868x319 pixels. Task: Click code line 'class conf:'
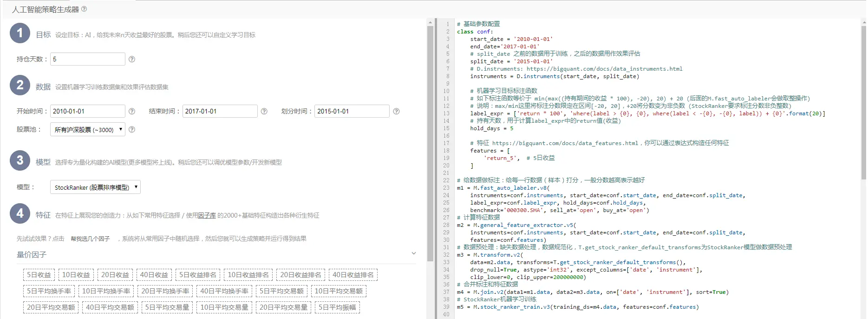[x=475, y=32]
